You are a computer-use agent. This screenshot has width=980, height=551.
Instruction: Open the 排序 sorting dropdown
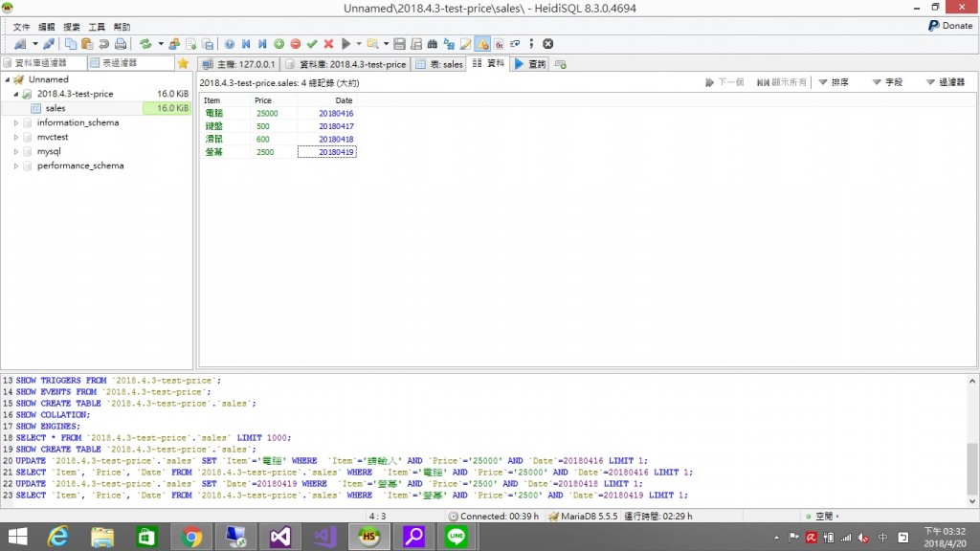(834, 83)
